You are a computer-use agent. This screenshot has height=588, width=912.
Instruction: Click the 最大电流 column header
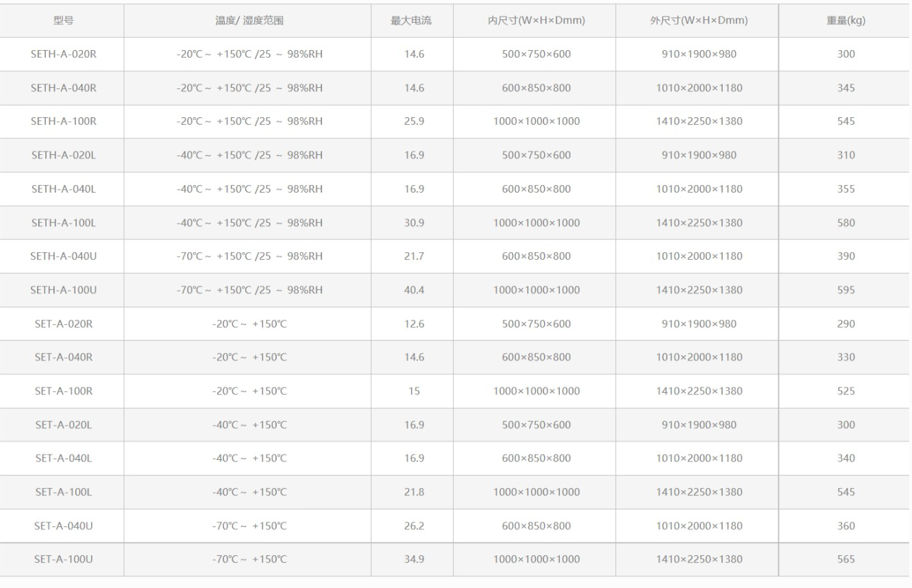[411, 21]
